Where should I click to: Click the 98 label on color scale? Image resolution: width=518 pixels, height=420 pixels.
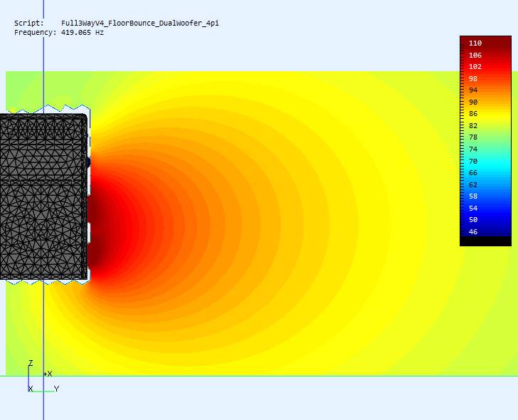(473, 78)
